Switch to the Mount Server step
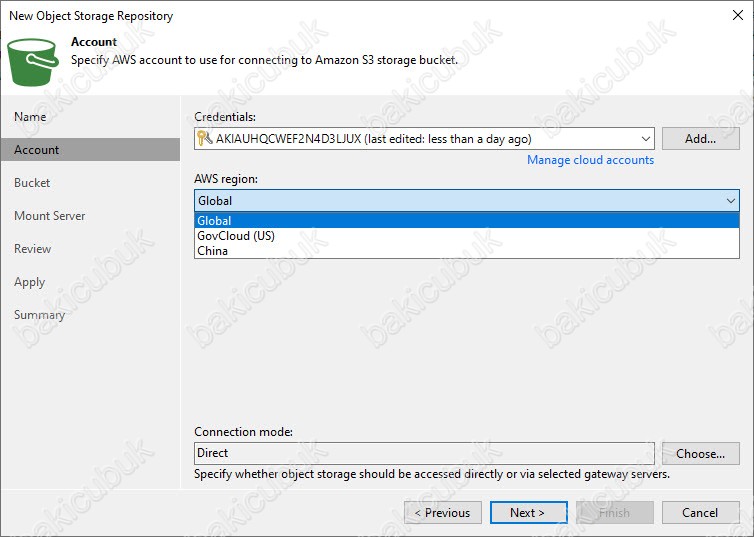 coord(50,216)
